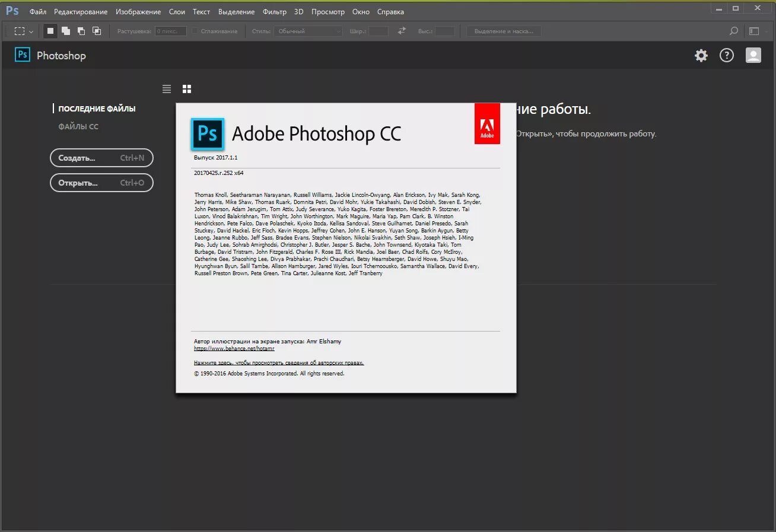The width and height of the screenshot is (776, 532).
Task: Click the Ps icon in About dialog
Action: pyautogui.click(x=207, y=134)
